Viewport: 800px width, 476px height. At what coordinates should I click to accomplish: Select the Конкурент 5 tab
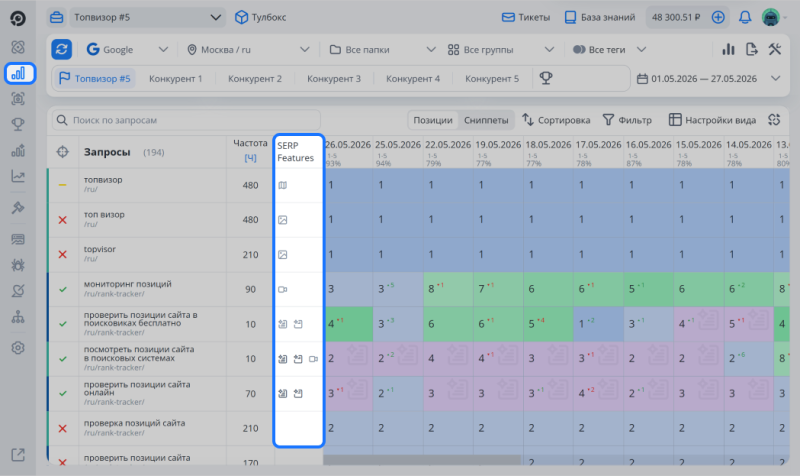[x=492, y=79]
